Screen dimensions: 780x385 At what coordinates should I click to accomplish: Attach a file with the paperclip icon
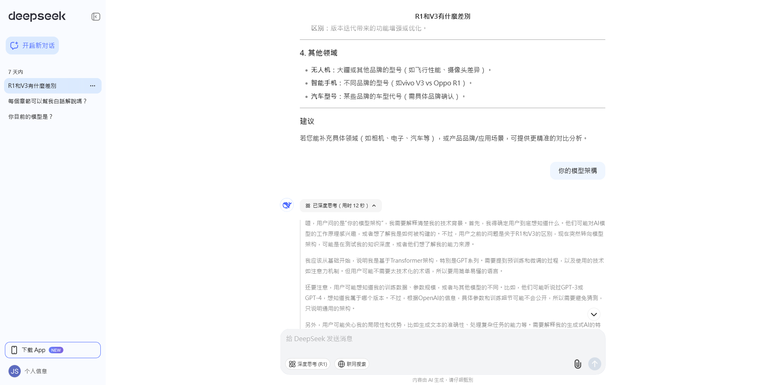577,364
